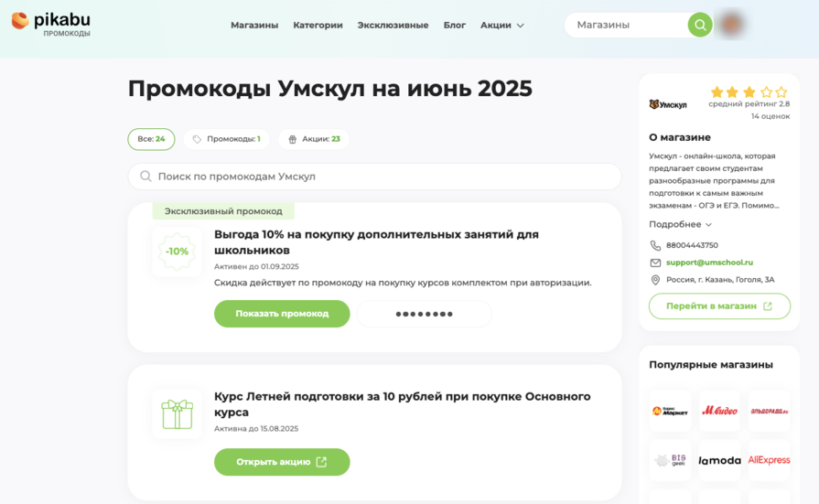Click the 14 оценок rating count
The image size is (819, 504).
coord(771,116)
